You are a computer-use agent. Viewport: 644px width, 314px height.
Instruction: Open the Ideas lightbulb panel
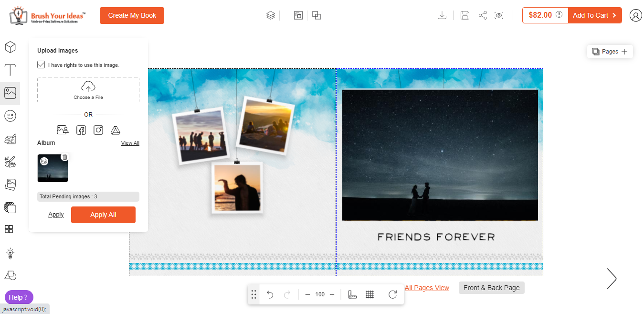click(10, 253)
